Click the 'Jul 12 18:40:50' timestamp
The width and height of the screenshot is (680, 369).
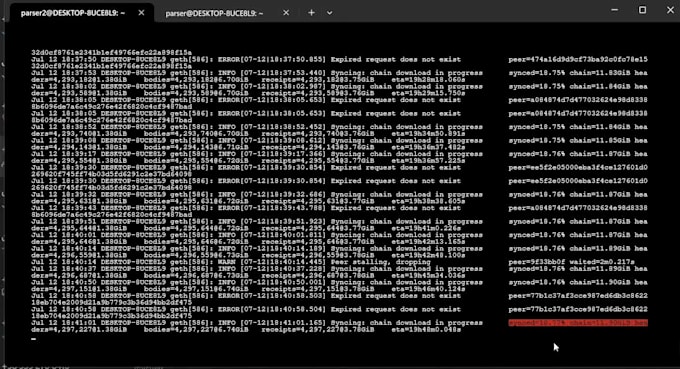point(64,282)
